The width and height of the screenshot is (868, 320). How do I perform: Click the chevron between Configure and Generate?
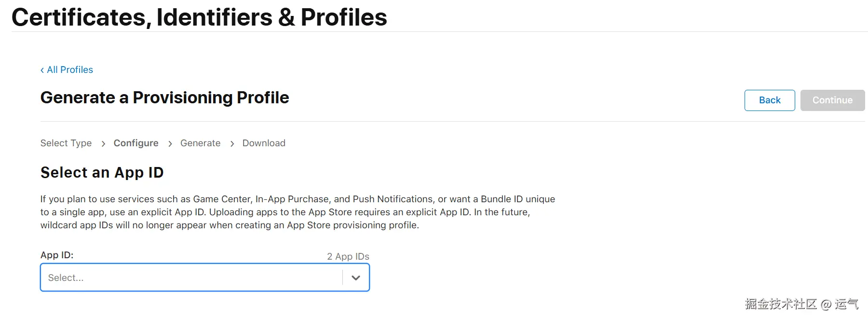[170, 144]
